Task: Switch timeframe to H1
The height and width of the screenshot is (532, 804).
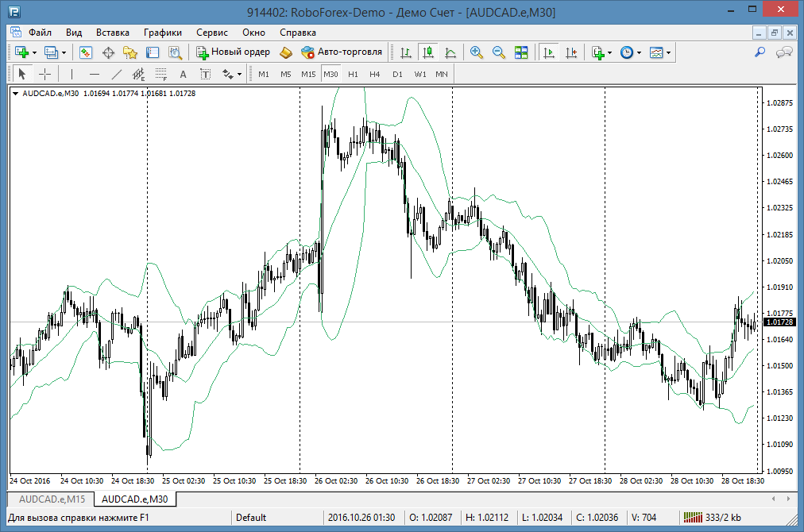Action: click(x=353, y=75)
